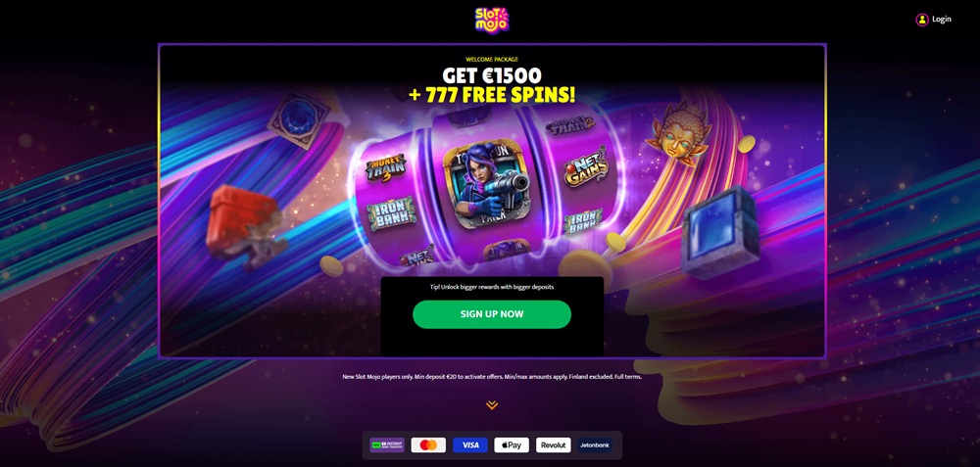Select the Mastercard payment icon
The height and width of the screenshot is (467, 980).
click(428, 445)
